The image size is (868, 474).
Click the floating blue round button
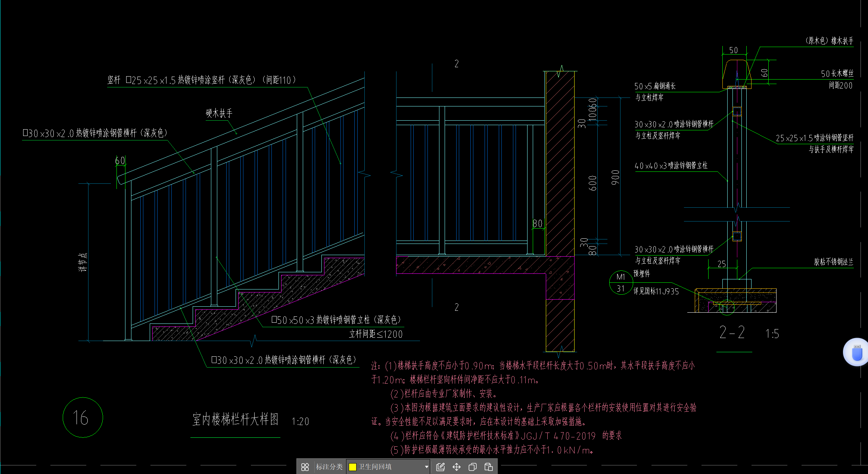856,352
